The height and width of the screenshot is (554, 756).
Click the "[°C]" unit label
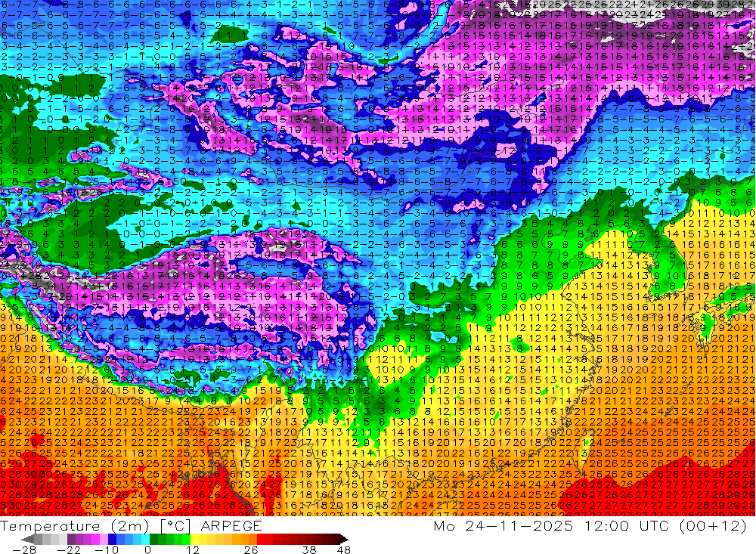click(x=175, y=527)
